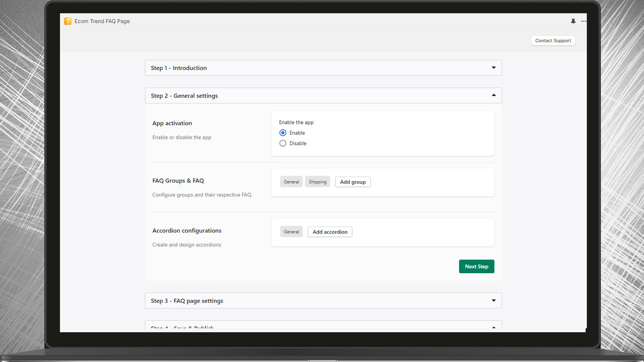
Task: Click the Add accordion button
Action: (330, 232)
